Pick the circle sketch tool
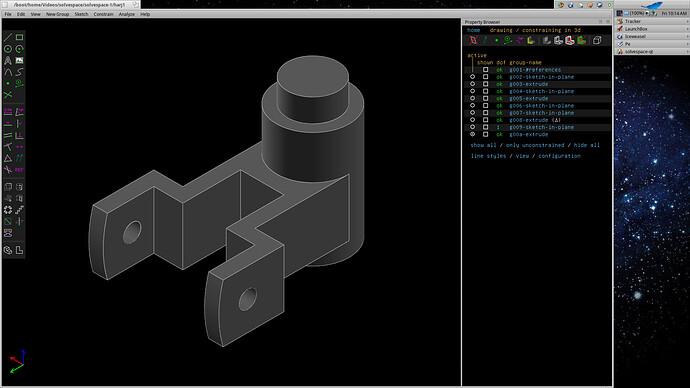 8,49
